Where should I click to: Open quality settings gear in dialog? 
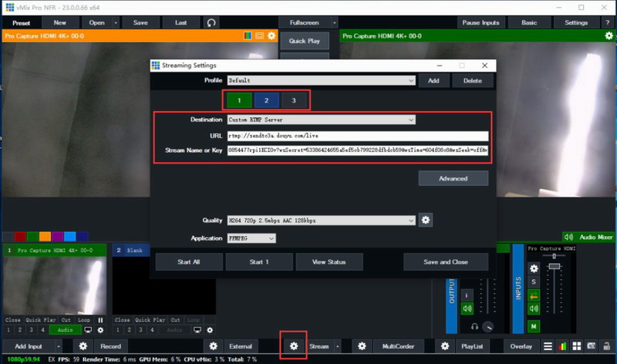426,221
